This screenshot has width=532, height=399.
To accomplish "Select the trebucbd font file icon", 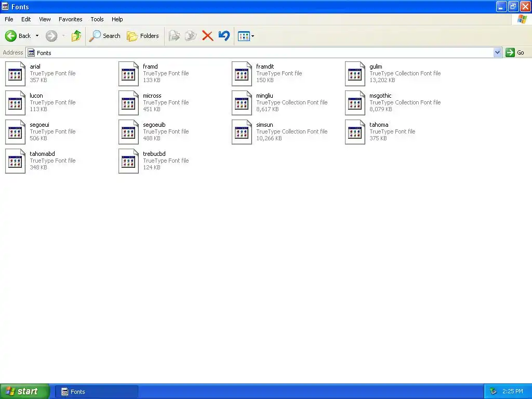I will click(129, 161).
